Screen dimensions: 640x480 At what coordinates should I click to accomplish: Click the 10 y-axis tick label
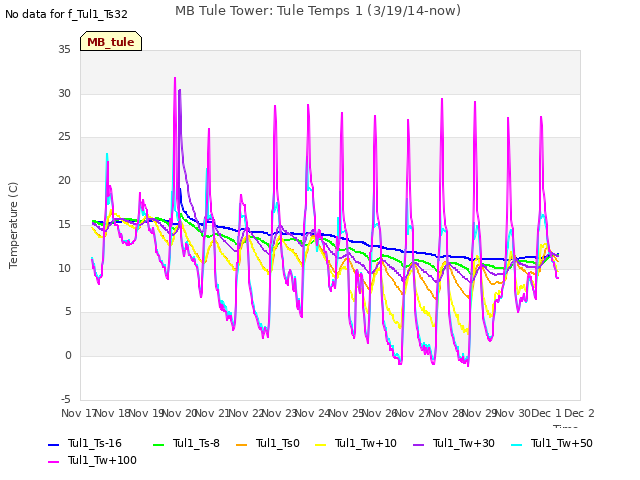pos(64,269)
